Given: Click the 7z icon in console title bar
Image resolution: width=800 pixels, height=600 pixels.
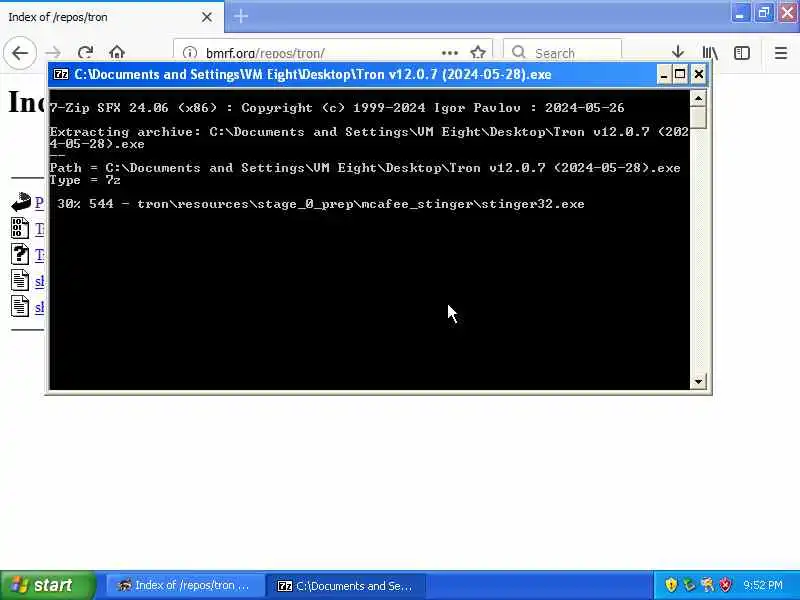Looking at the screenshot, I should pos(61,74).
